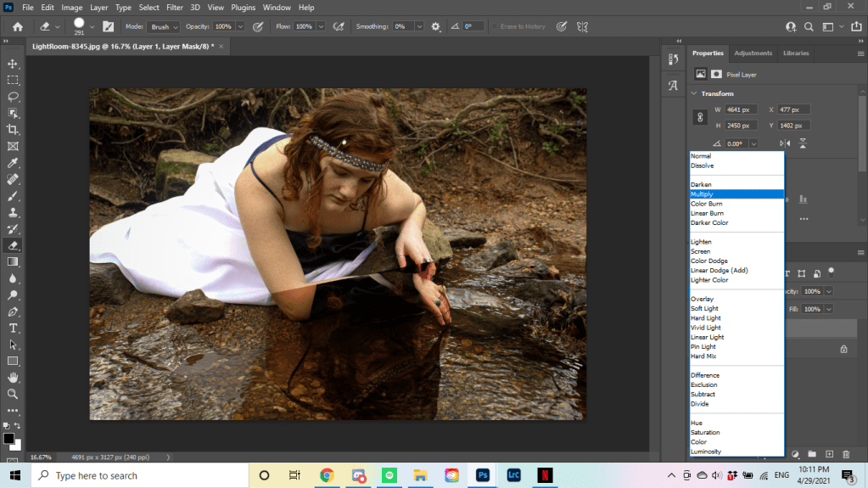Choose the Gradient tool

[x=13, y=261]
